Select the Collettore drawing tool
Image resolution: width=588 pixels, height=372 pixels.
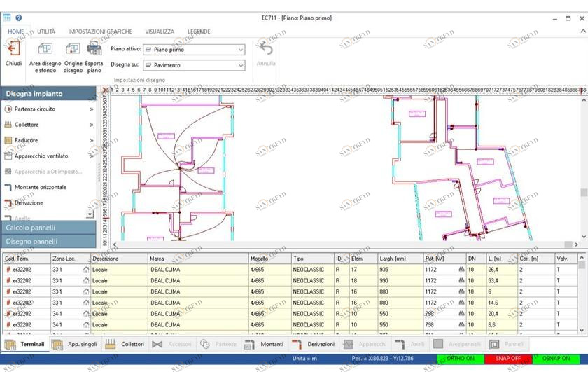coord(27,125)
